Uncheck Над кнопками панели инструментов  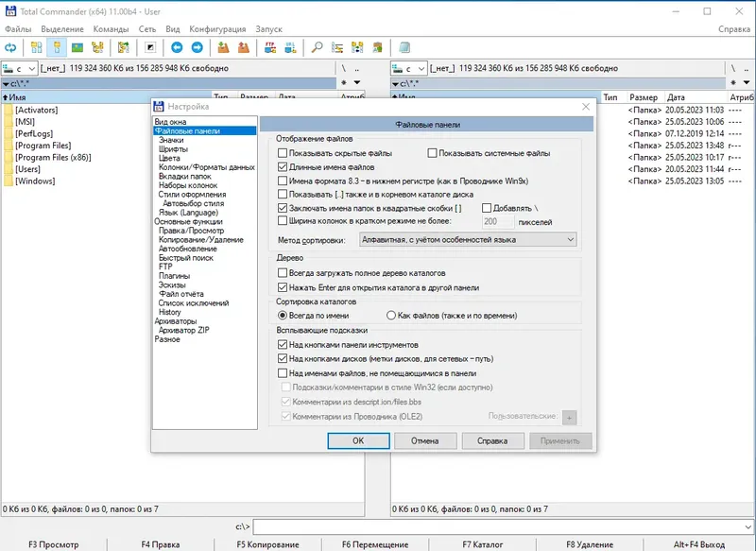(283, 345)
